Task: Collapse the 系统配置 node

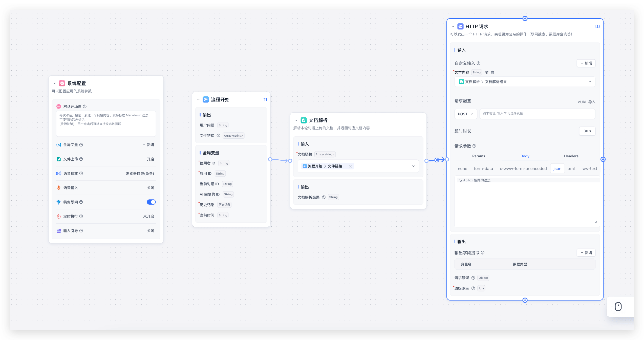Action: click(x=55, y=83)
